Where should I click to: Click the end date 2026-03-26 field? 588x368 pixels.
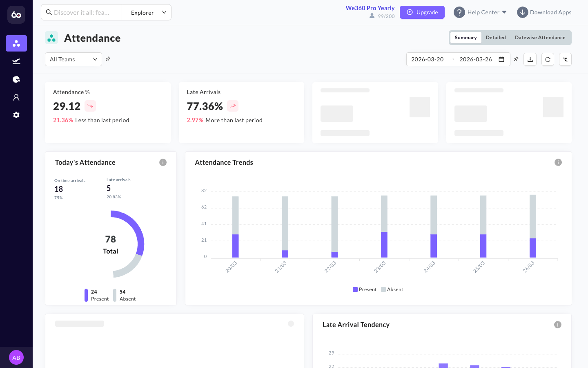[476, 59]
